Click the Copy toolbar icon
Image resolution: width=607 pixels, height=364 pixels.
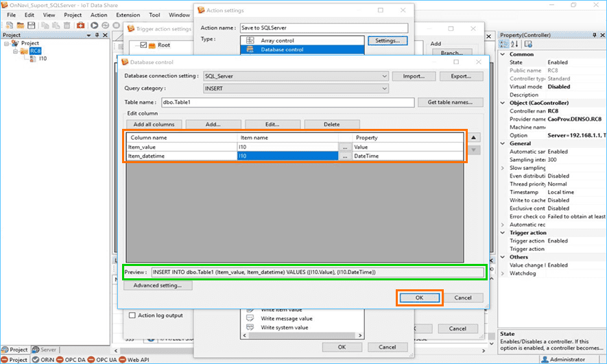(45, 25)
